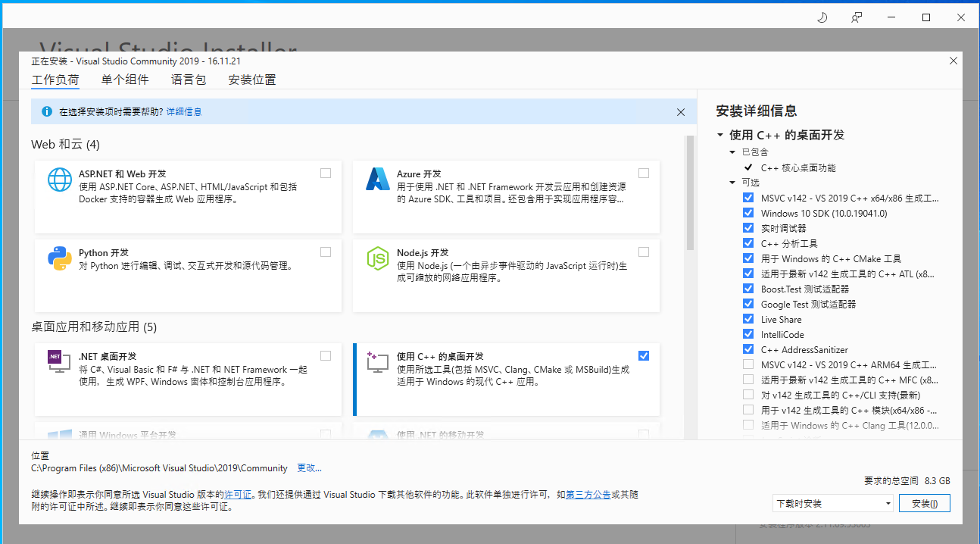The image size is (980, 544).
Task: Switch to 安装位置 tab
Action: coord(252,80)
